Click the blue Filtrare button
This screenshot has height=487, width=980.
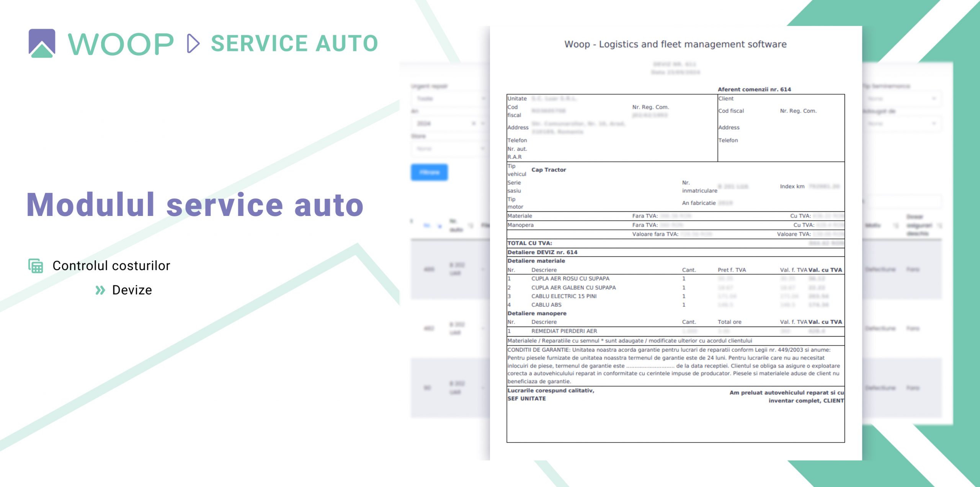point(429,172)
